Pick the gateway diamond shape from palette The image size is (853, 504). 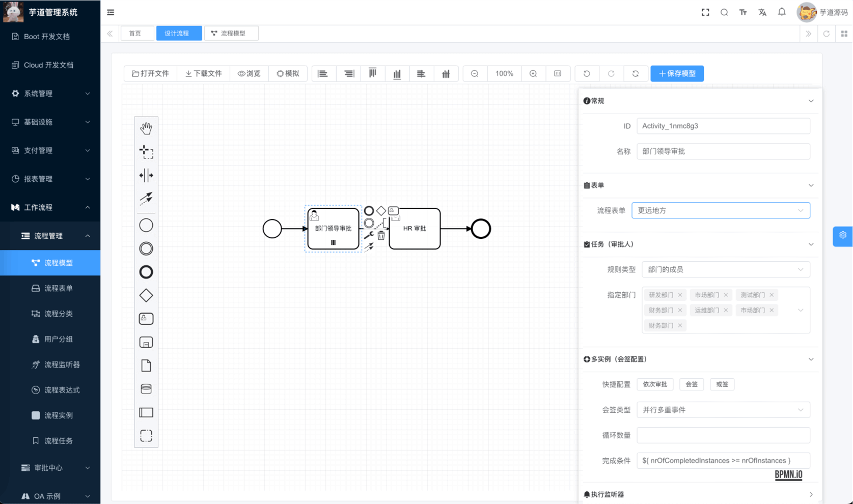(x=146, y=295)
